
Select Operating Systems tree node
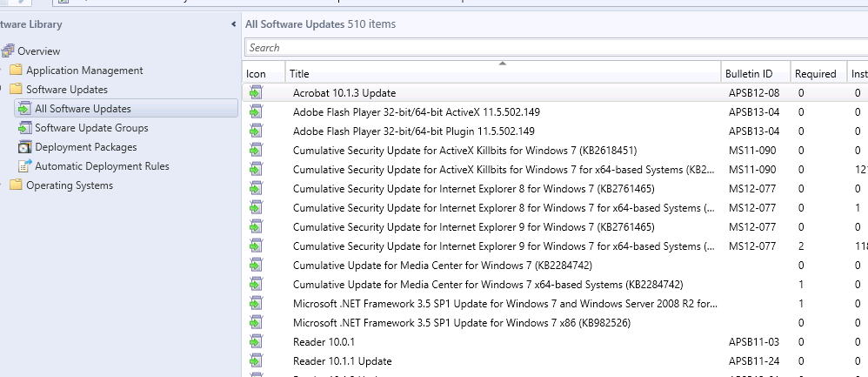[x=70, y=185]
